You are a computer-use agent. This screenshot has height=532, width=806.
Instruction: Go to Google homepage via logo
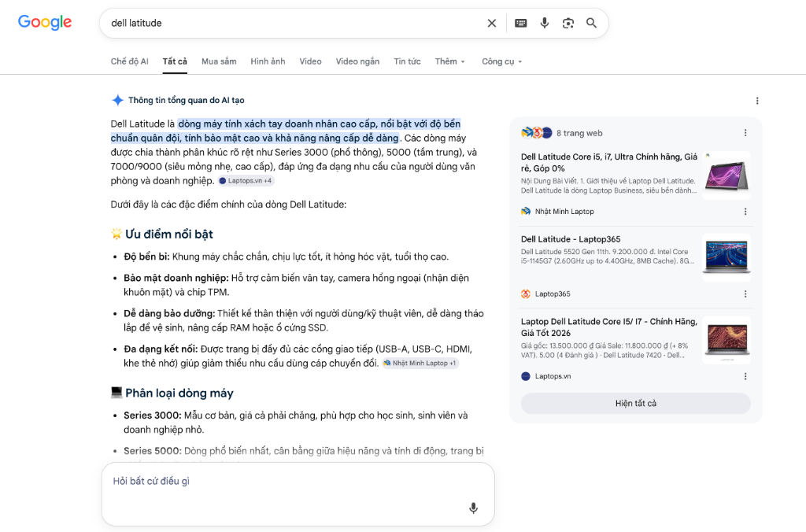pos(45,22)
